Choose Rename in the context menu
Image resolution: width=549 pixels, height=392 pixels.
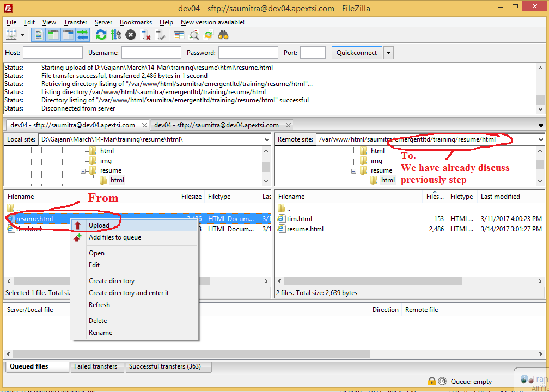coord(135,333)
